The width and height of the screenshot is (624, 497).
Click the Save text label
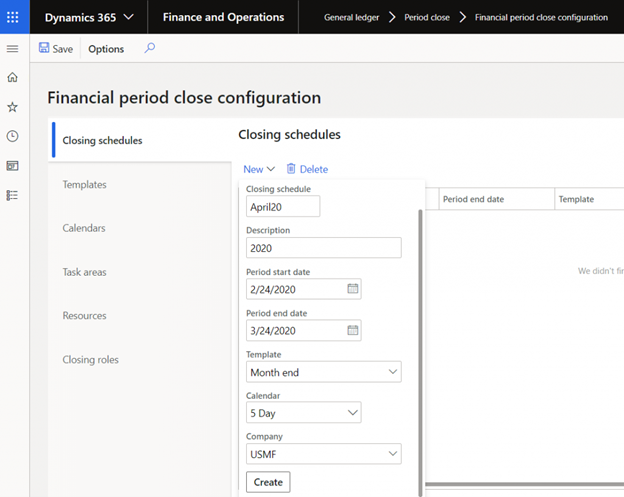coord(63,49)
